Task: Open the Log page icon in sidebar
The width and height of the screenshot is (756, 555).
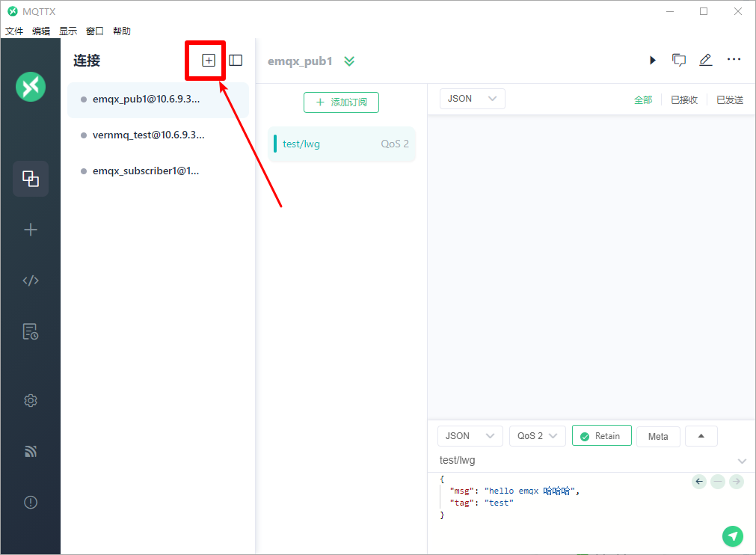Action: tap(31, 331)
